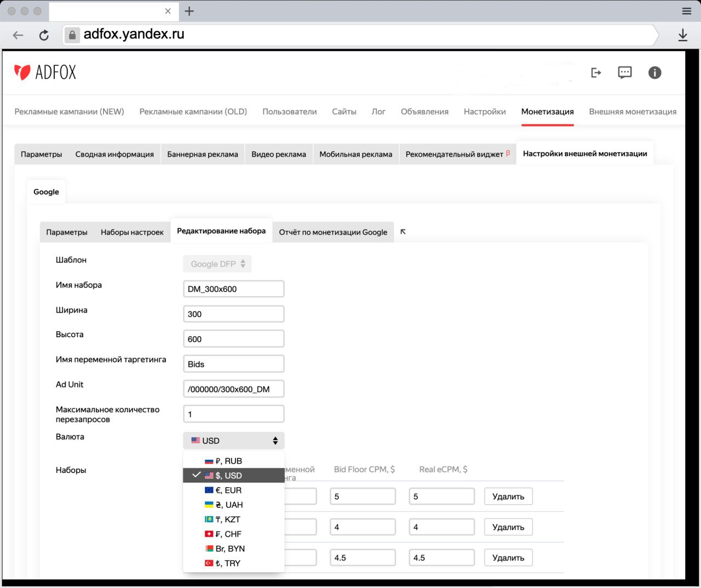Click Удалить button for the CPM 5 row

(508, 497)
